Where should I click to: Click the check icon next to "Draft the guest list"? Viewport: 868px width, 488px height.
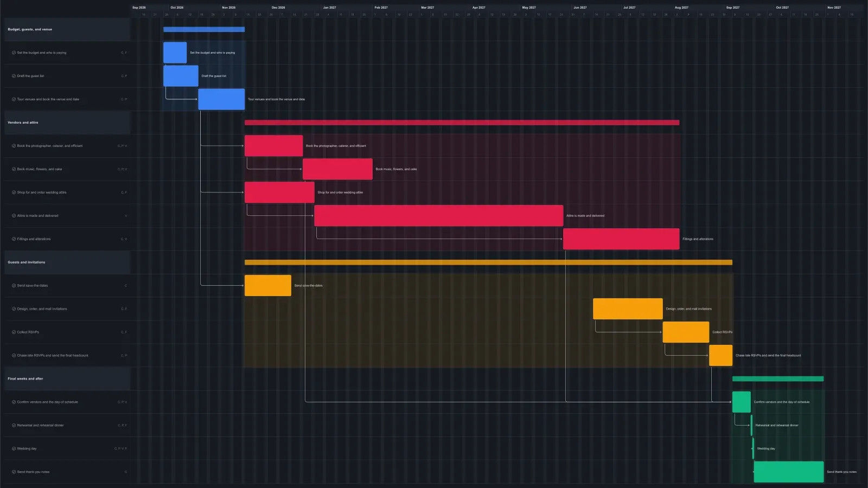coord(14,76)
